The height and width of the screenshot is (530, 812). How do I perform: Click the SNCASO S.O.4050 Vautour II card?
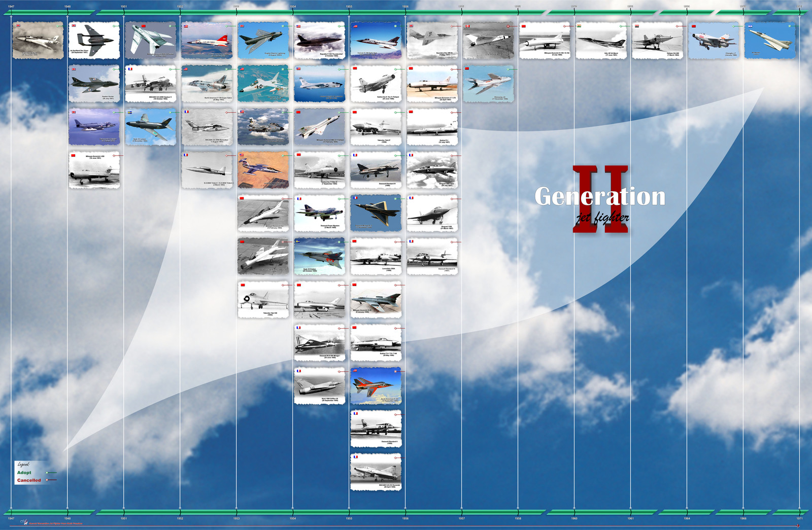point(151,84)
